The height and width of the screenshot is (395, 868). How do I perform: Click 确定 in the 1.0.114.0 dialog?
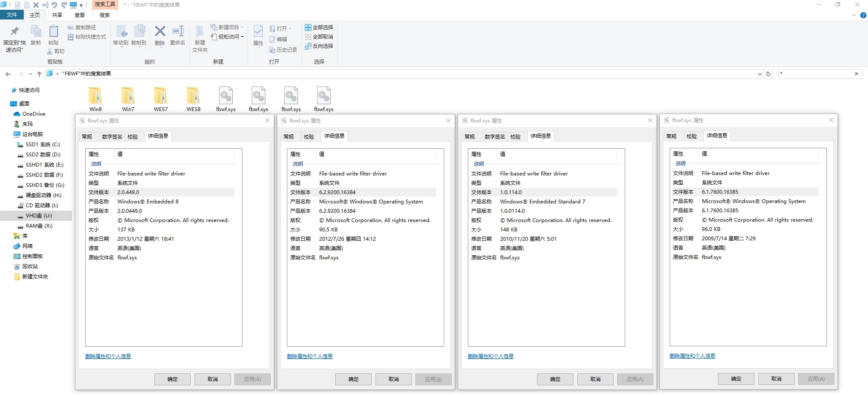pyautogui.click(x=555, y=379)
